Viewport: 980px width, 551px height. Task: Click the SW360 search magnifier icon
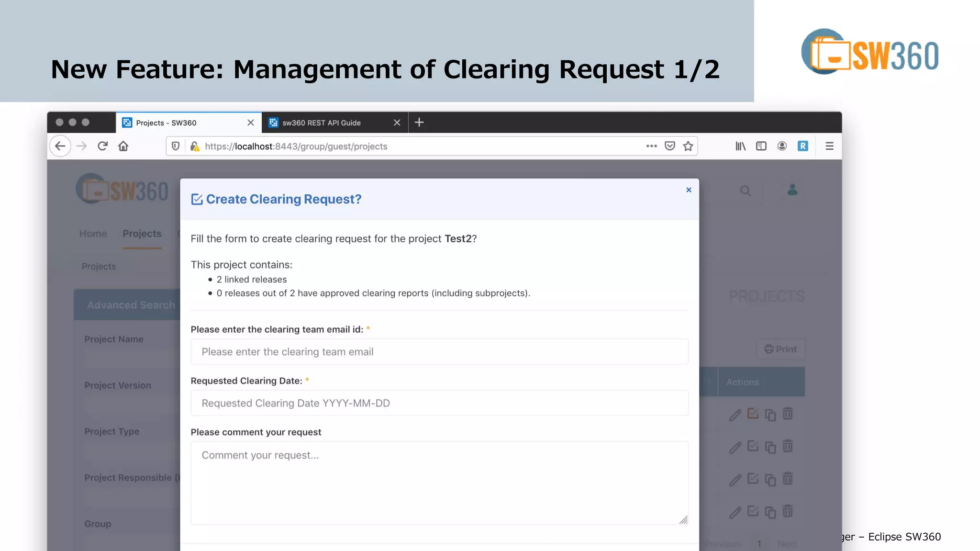coord(746,191)
